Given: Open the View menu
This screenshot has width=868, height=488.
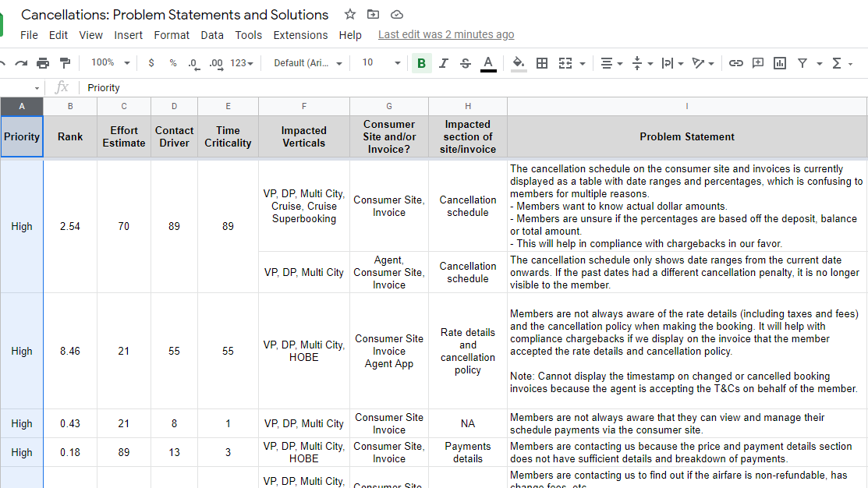Looking at the screenshot, I should click(90, 35).
